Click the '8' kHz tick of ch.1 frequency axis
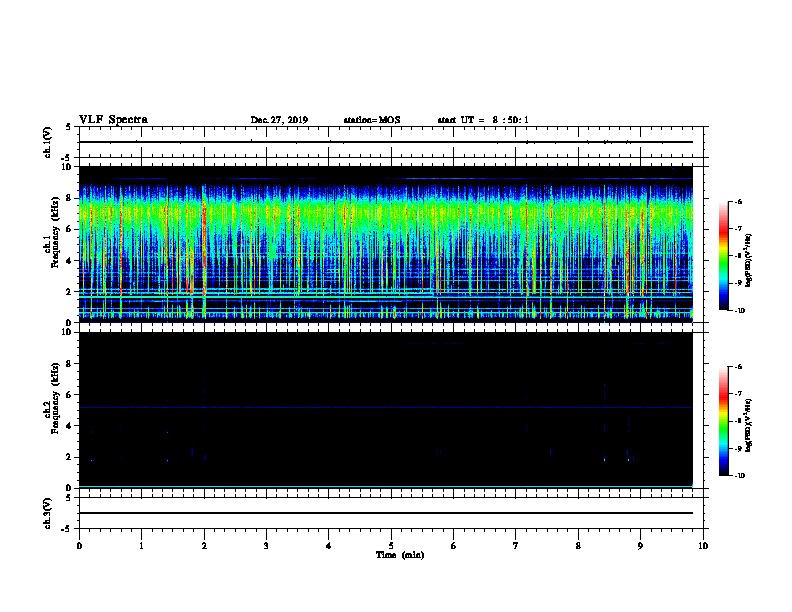The width and height of the screenshot is (792, 612). [x=70, y=198]
